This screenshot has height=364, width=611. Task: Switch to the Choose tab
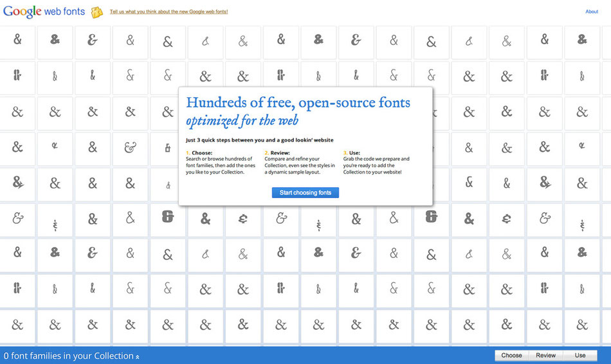click(512, 356)
